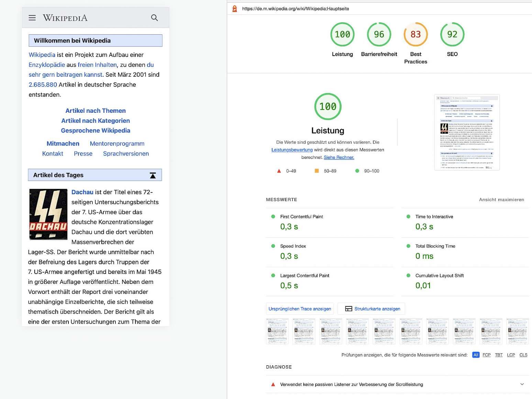Open the Siehe Rechner link

pos(339,157)
